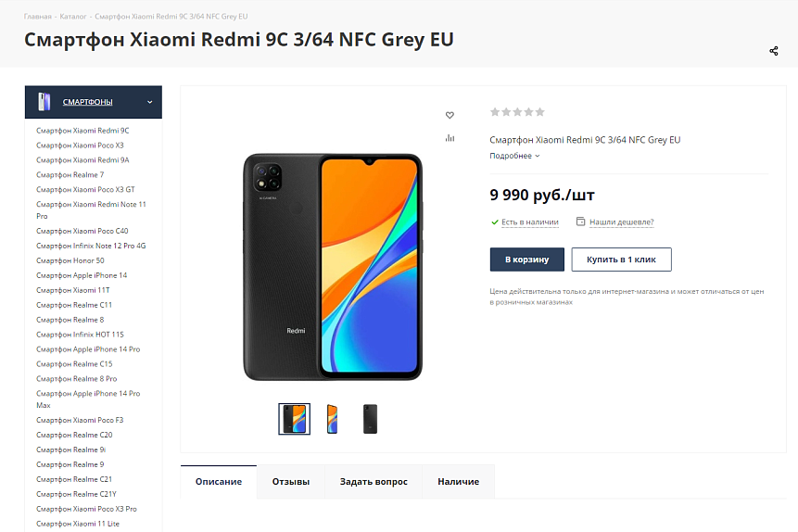Add product to favorites with heart icon
The height and width of the screenshot is (532, 798).
(x=450, y=115)
